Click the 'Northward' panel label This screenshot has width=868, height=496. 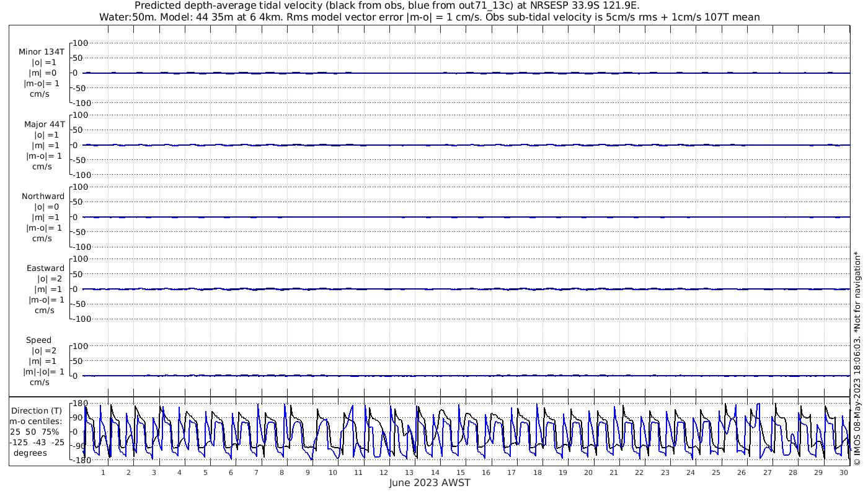(43, 196)
